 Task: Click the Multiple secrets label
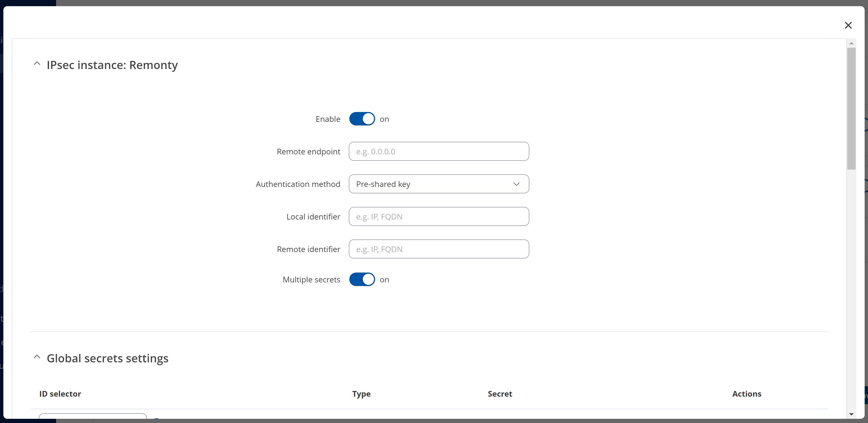click(311, 280)
